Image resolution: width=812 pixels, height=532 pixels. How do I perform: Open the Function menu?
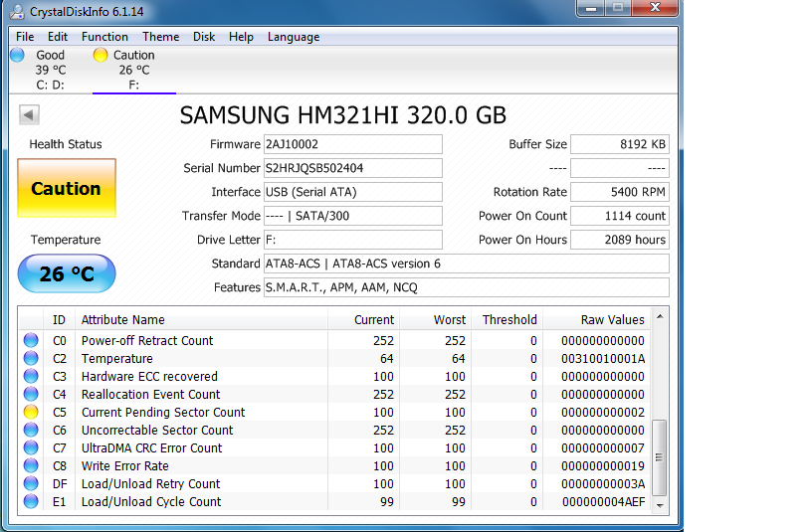(104, 37)
